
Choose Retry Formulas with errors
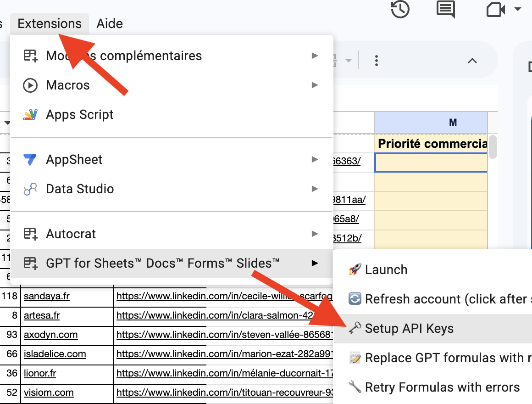pos(432,387)
